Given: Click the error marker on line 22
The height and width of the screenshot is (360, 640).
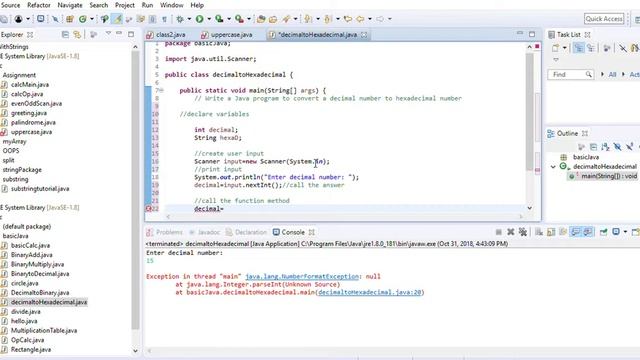Looking at the screenshot, I should click(x=149, y=209).
